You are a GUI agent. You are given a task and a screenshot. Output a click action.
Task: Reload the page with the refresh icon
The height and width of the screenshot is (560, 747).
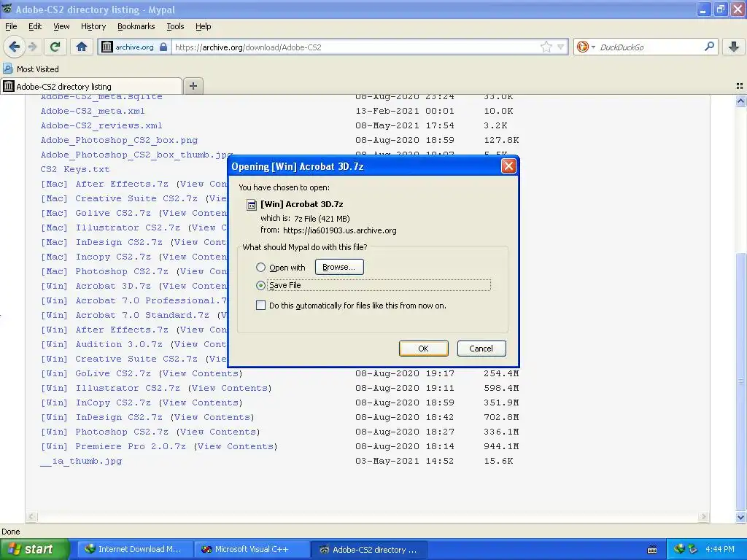(55, 47)
